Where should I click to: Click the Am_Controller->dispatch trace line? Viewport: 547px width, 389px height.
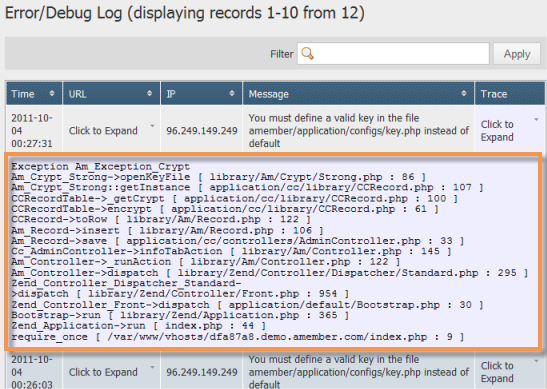pyautogui.click(x=270, y=272)
